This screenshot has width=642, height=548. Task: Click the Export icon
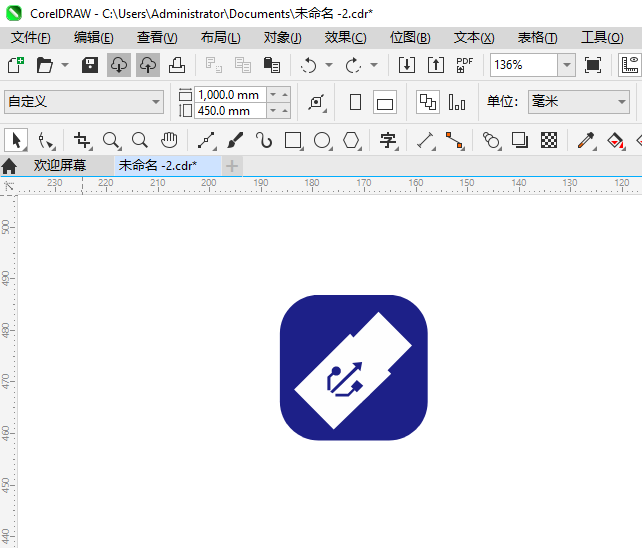[x=436, y=65]
